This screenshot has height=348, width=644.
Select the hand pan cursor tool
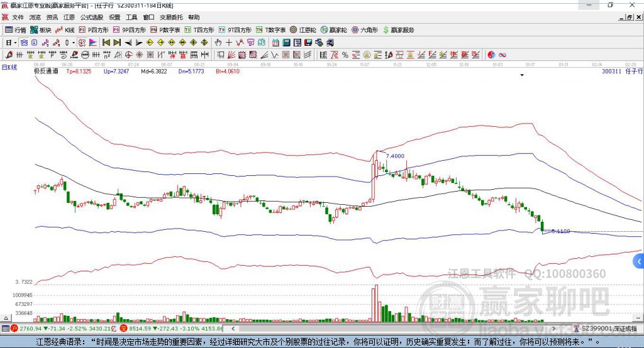[x=218, y=43]
